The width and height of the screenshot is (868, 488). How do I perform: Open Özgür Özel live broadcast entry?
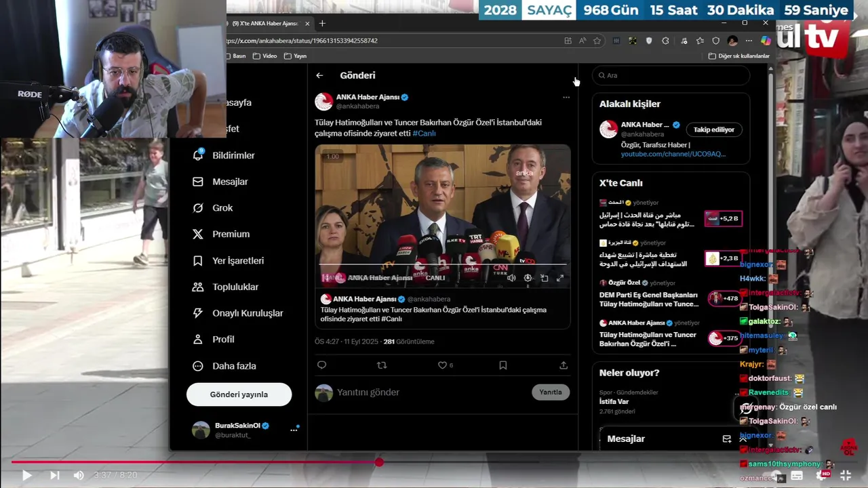[670, 293]
